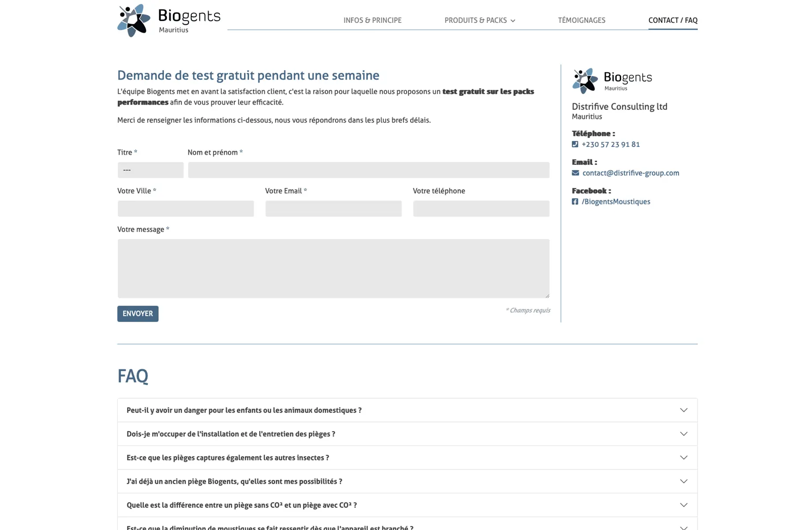Open the Titre dropdown selector
This screenshot has height=530, width=812.
(150, 170)
